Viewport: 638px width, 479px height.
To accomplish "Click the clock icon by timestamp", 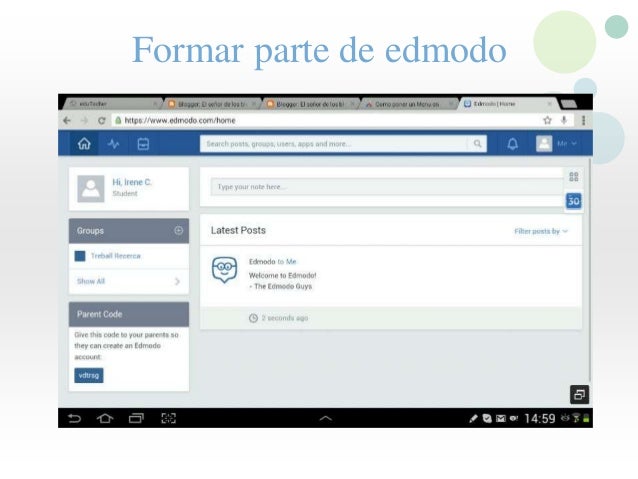I will 253,318.
